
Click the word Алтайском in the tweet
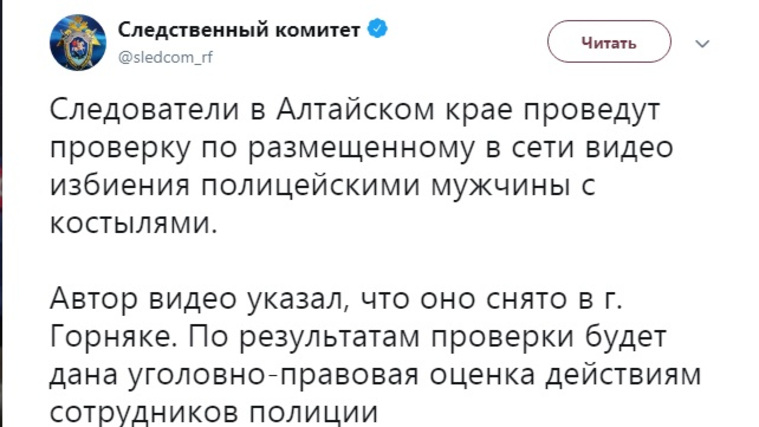355,110
